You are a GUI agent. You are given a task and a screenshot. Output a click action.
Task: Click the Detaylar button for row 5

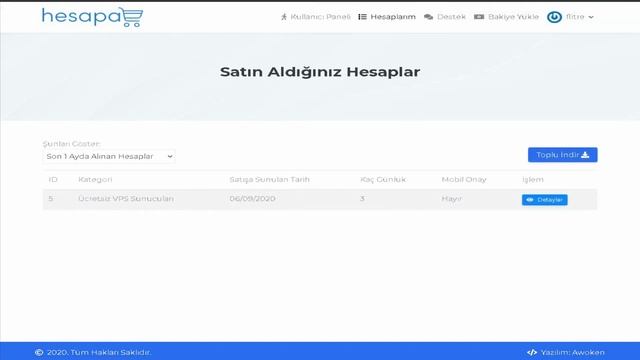[544, 200]
